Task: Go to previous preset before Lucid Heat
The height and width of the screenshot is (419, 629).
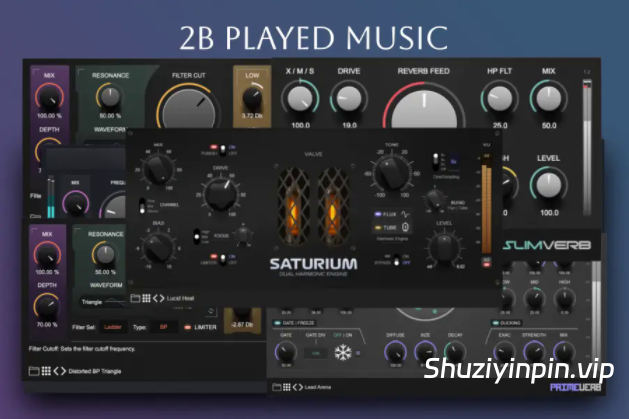Action: click(x=155, y=298)
